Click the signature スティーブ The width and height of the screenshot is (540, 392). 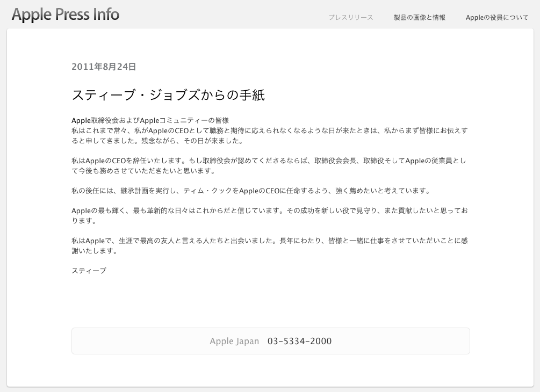[89, 271]
